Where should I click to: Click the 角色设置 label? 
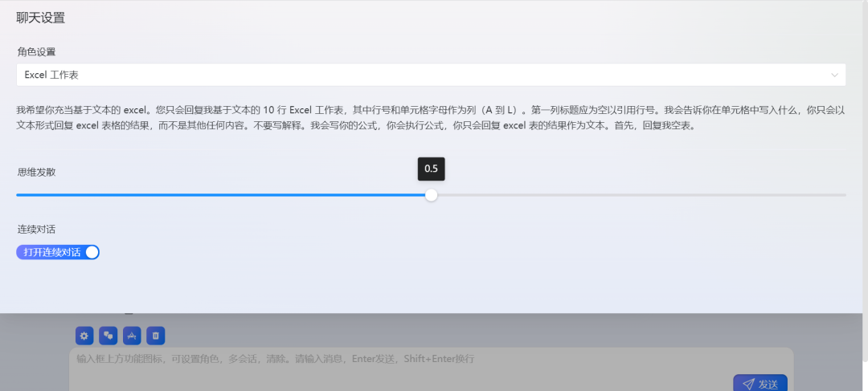click(x=36, y=52)
